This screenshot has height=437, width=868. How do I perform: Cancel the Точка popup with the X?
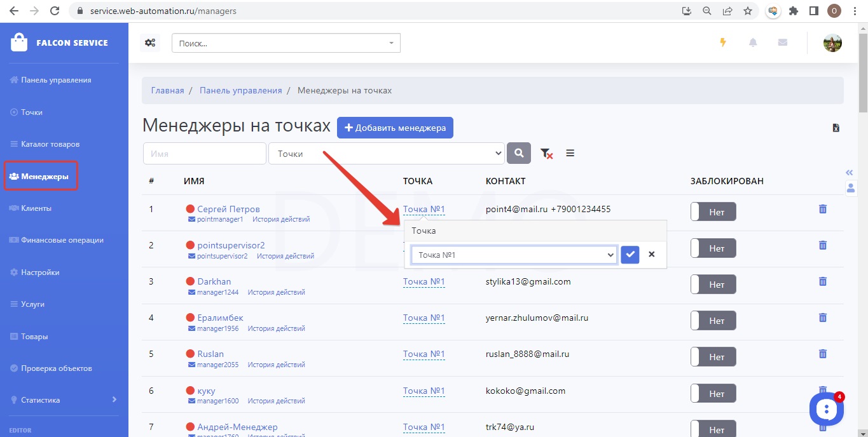coord(651,255)
